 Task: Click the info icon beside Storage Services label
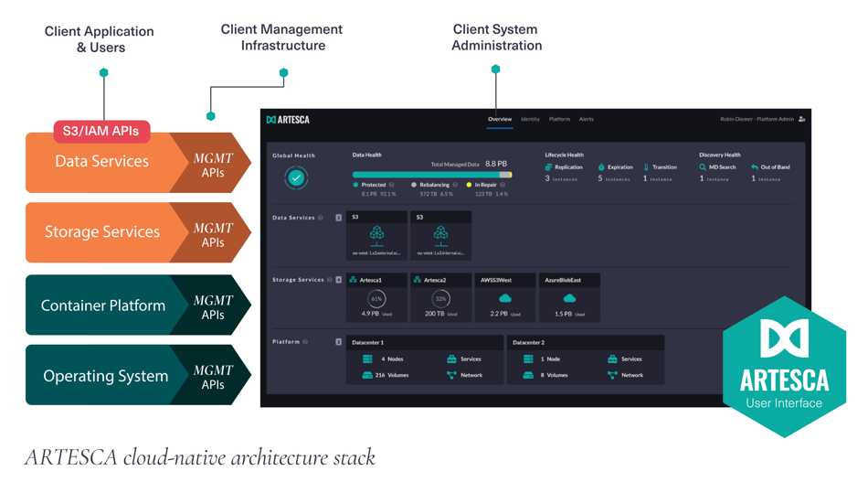tap(330, 280)
